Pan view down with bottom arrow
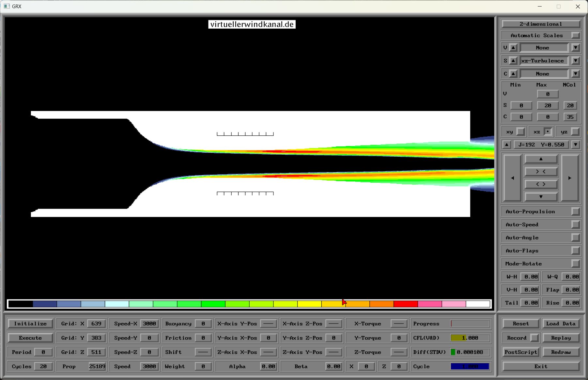The image size is (588, 380). point(541,197)
